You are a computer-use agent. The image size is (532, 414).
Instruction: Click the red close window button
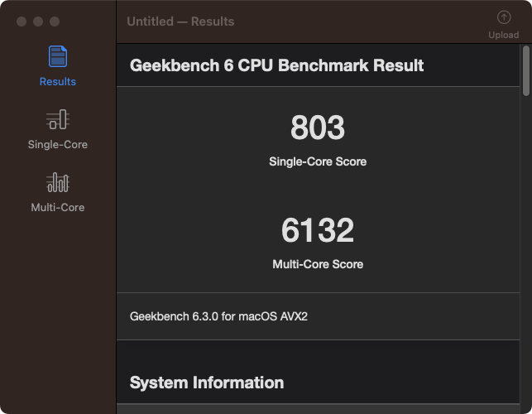point(22,22)
